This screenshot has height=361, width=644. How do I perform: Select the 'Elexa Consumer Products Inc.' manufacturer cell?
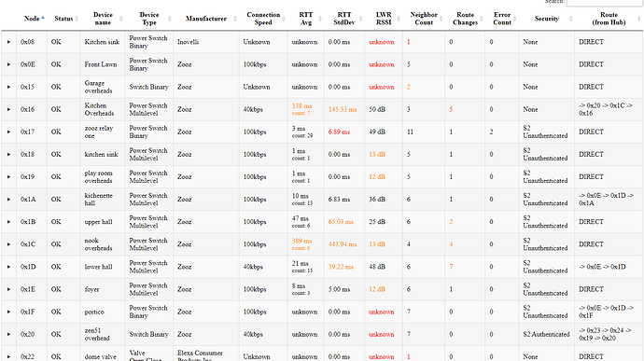pos(200,355)
